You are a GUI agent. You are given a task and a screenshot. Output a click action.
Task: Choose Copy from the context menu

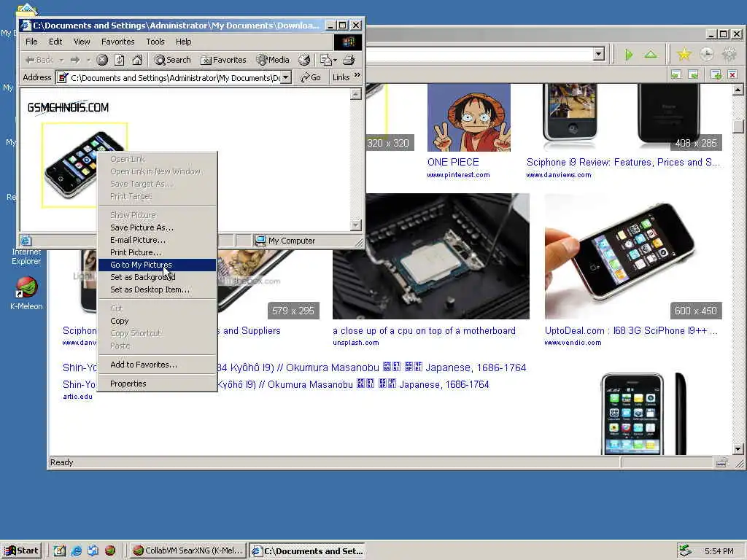click(158, 321)
